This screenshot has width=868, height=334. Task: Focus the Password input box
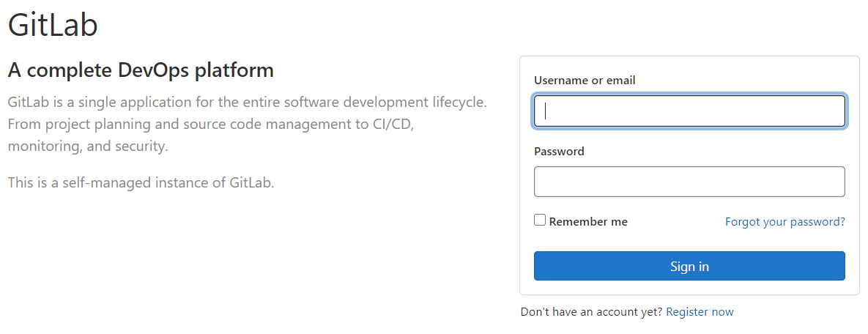coord(689,182)
